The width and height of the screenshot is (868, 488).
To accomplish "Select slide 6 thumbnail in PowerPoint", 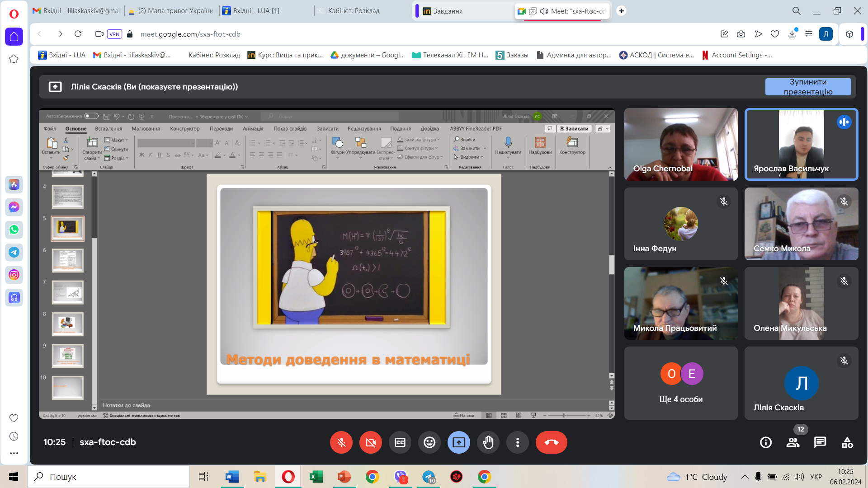I will click(x=68, y=260).
